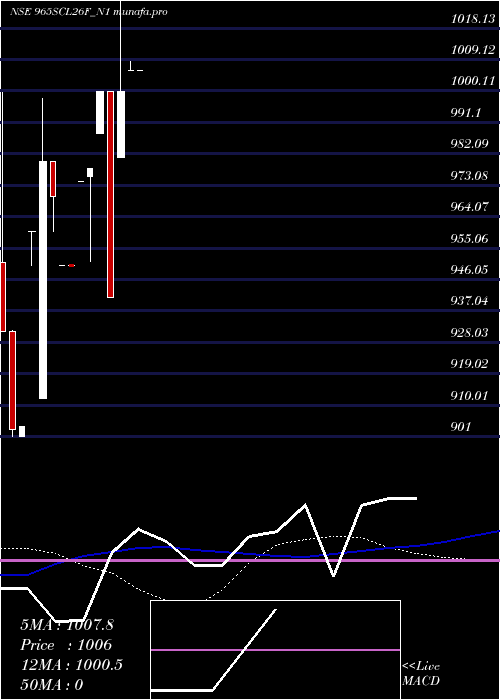The width and height of the screenshot is (500, 700).
Task: Click the 946.05 price axis label
Action: tap(469, 270)
